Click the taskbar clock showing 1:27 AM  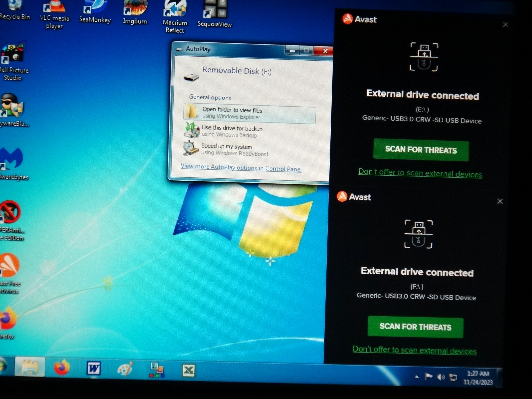click(478, 378)
